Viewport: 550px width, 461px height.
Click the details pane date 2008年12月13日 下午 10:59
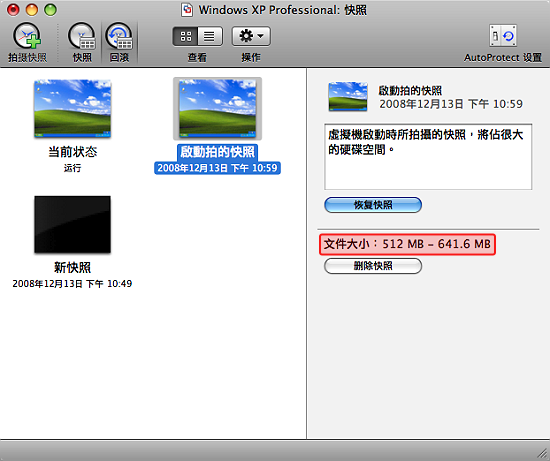pyautogui.click(x=451, y=104)
